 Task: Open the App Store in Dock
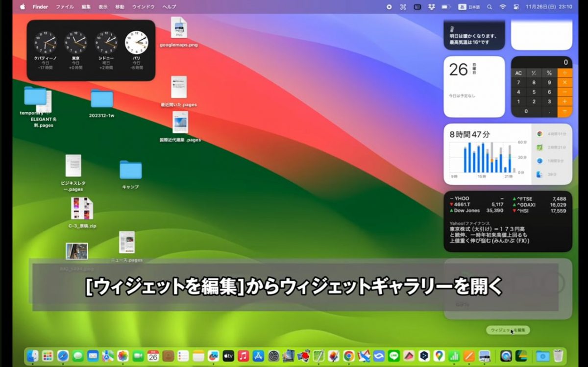coord(258,356)
